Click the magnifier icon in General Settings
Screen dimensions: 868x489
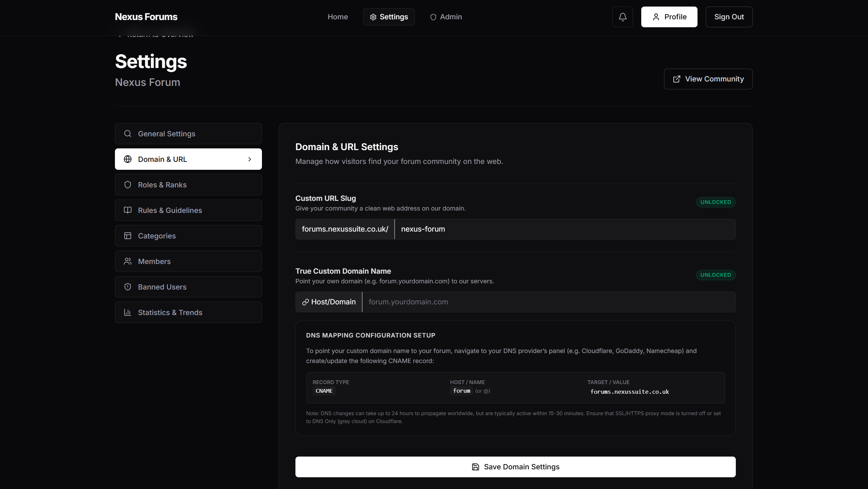click(x=128, y=134)
